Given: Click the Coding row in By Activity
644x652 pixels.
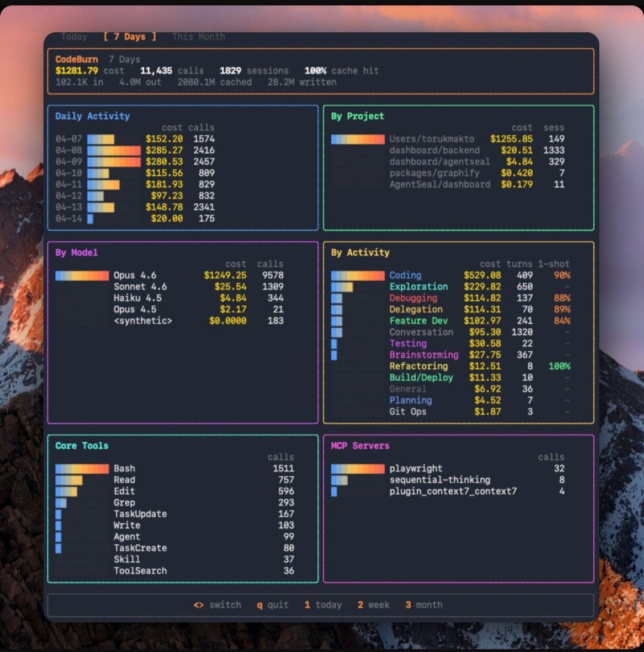Looking at the screenshot, I should (405, 275).
